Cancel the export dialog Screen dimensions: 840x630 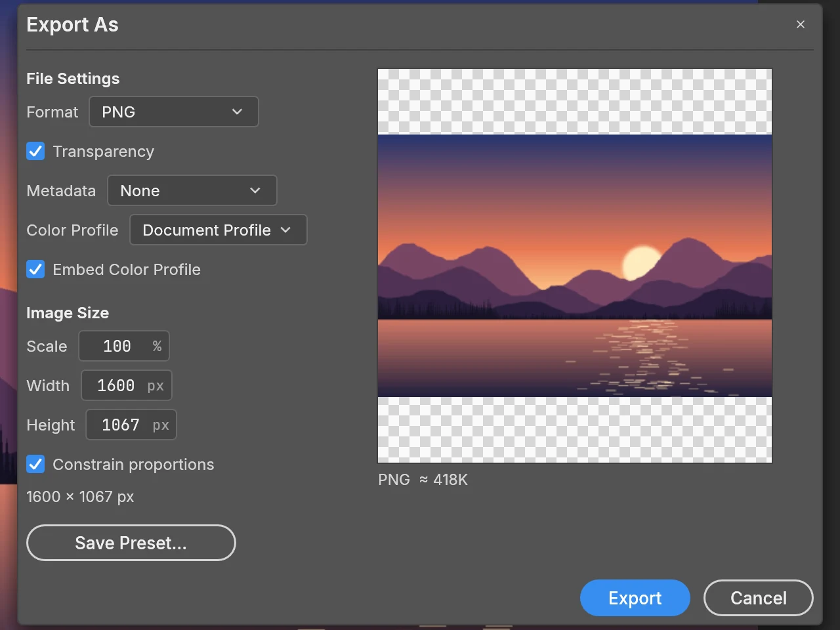759,598
